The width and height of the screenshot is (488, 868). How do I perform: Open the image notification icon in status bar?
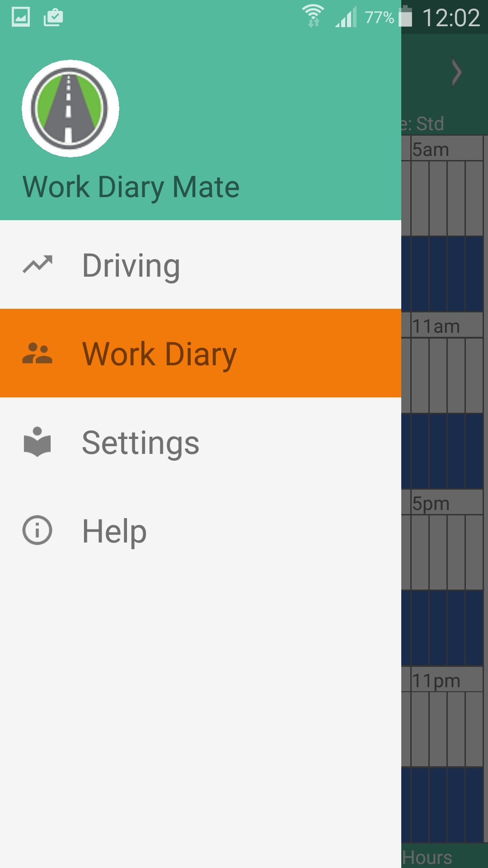pos(21,17)
